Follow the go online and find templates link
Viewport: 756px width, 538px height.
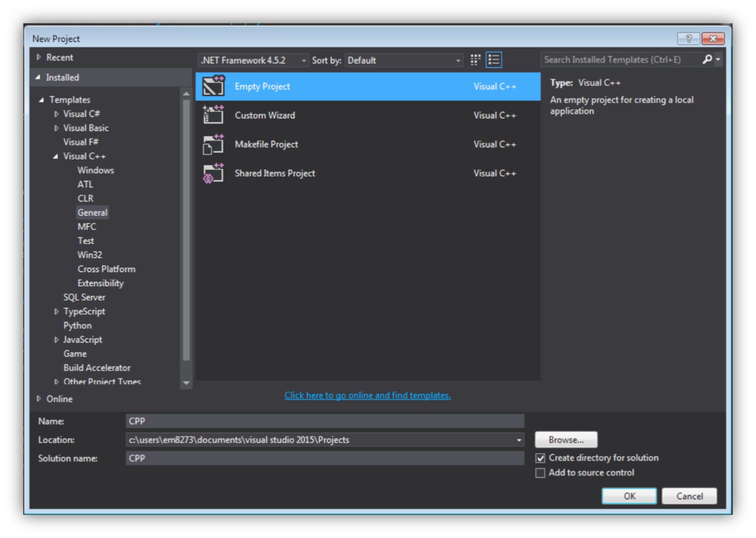367,395
